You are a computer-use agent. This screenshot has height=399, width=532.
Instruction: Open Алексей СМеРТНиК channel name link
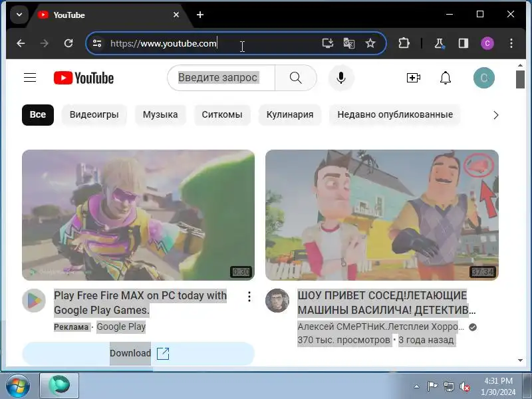click(x=380, y=327)
